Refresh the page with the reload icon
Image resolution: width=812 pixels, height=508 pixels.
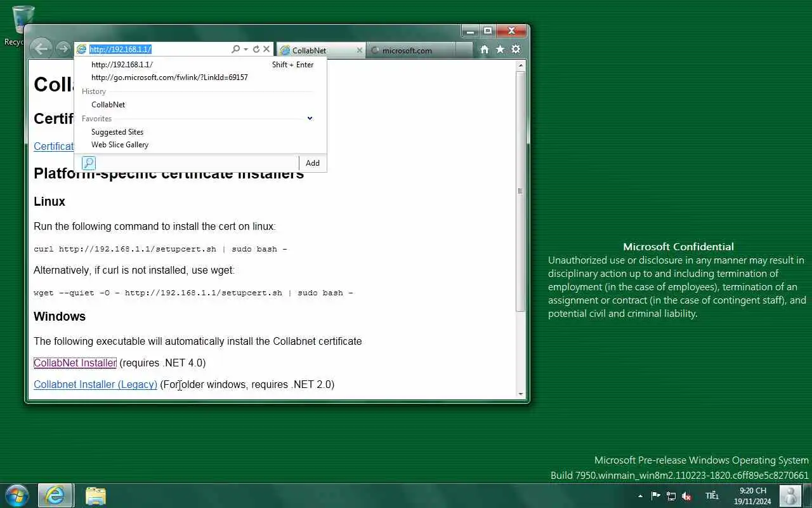point(256,49)
